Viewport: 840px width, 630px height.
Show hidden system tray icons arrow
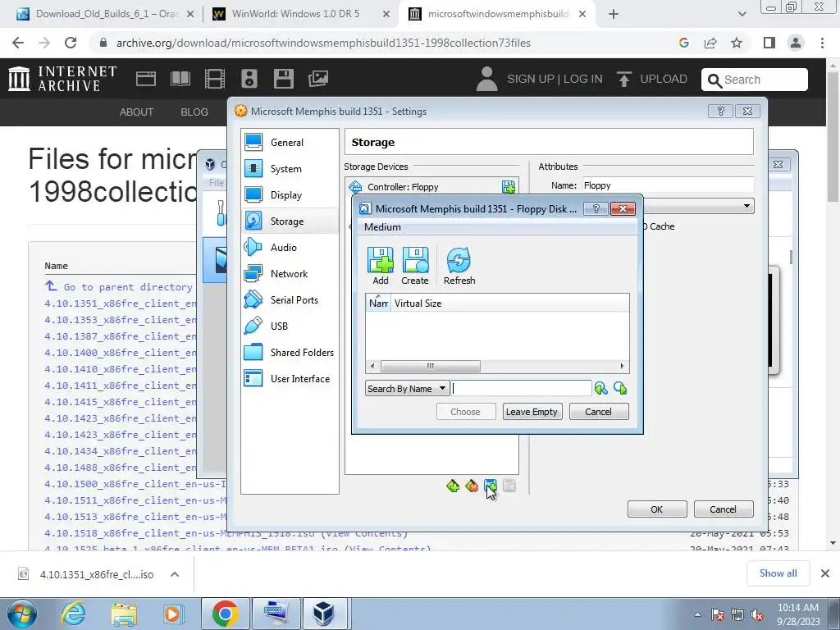click(697, 614)
